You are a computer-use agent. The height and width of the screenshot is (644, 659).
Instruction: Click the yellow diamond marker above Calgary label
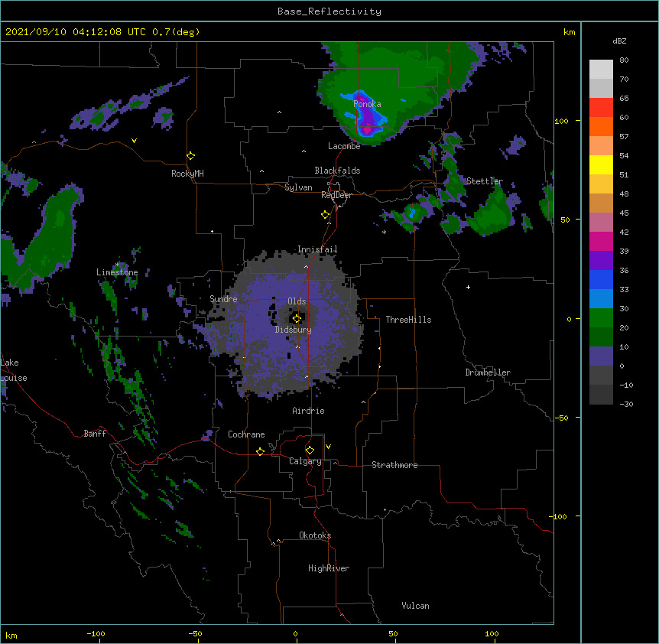coord(310,450)
